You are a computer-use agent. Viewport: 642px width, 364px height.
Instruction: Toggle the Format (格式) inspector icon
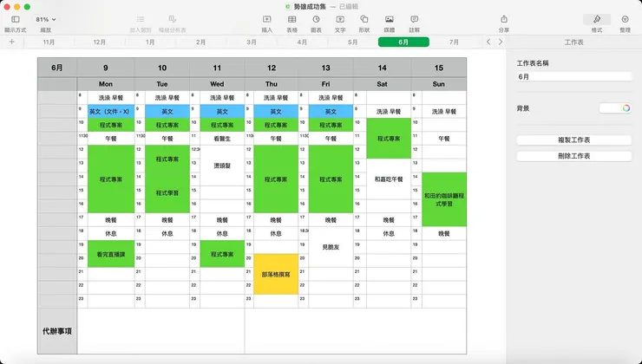pyautogui.click(x=597, y=19)
